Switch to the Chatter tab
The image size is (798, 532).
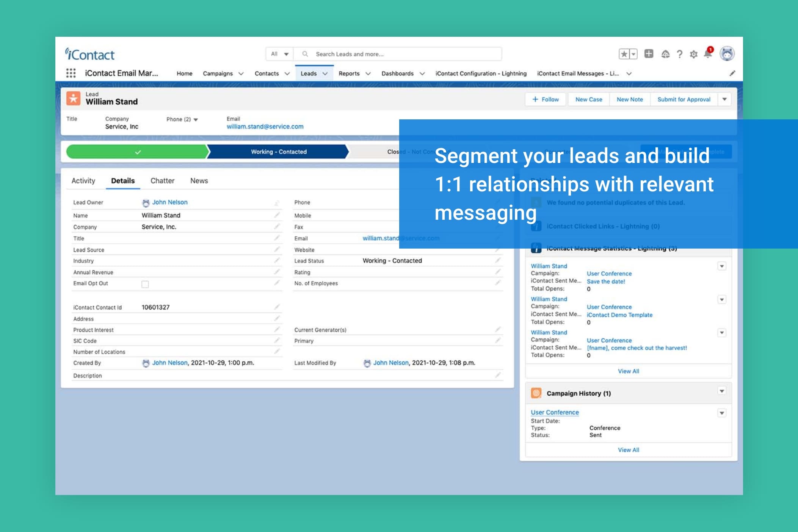coord(162,181)
